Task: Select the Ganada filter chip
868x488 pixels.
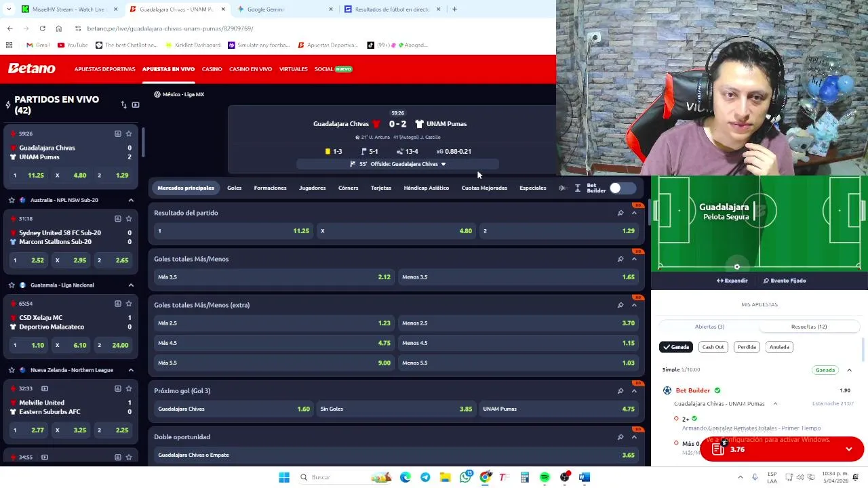Action: [676, 347]
